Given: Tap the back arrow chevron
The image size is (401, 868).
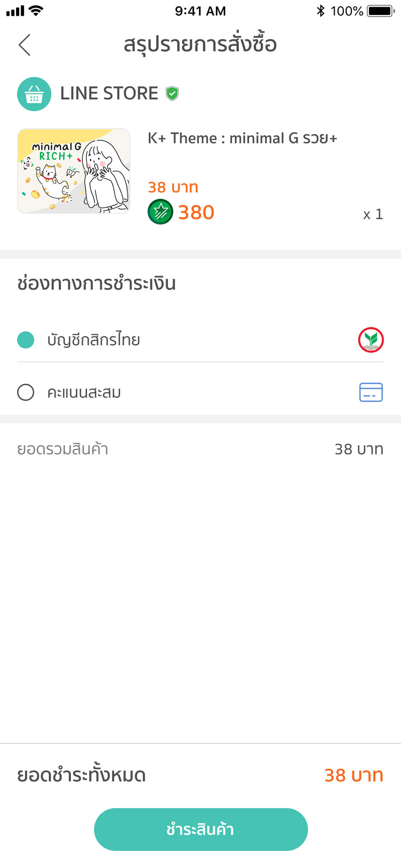Looking at the screenshot, I should coord(25,45).
